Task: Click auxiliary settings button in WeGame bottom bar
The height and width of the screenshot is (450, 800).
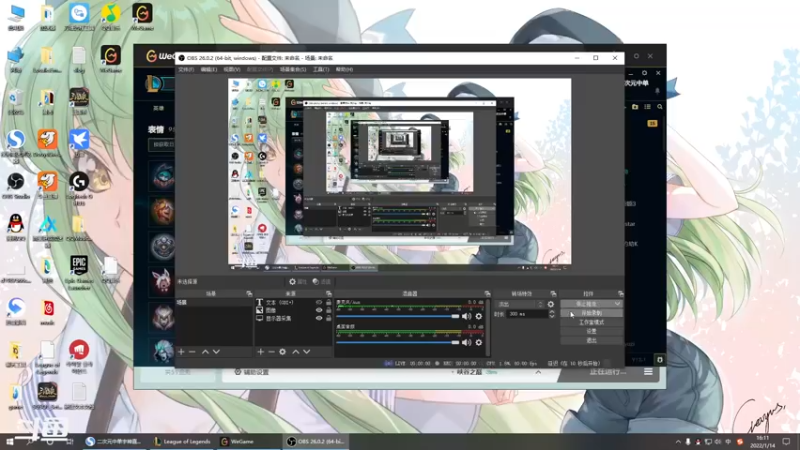Action: point(251,372)
